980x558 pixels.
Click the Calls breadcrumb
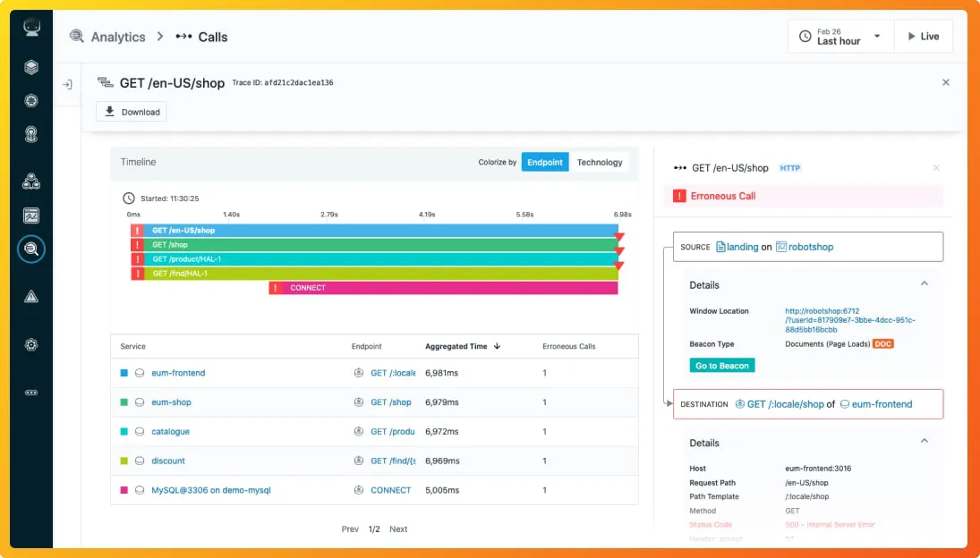[x=212, y=37]
